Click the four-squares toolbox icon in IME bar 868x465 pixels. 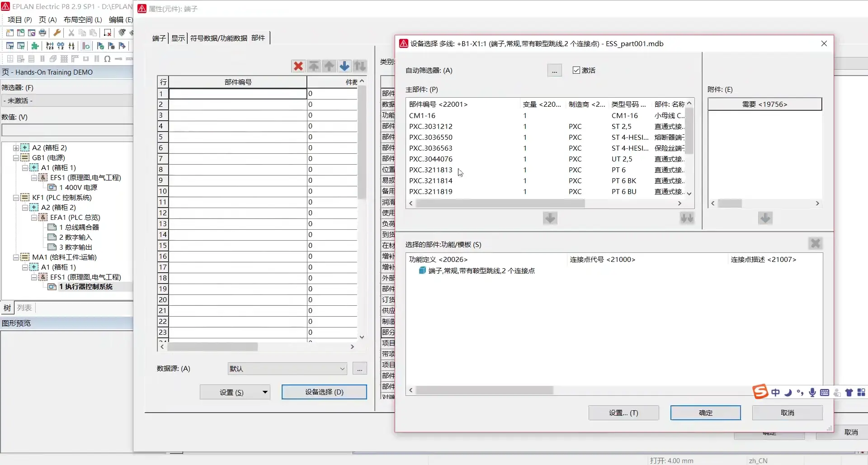pos(862,392)
